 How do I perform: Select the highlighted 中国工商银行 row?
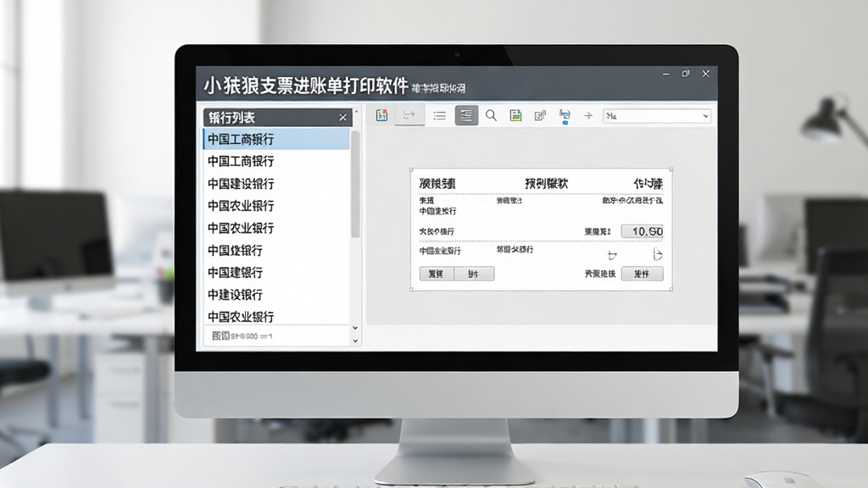[x=276, y=139]
